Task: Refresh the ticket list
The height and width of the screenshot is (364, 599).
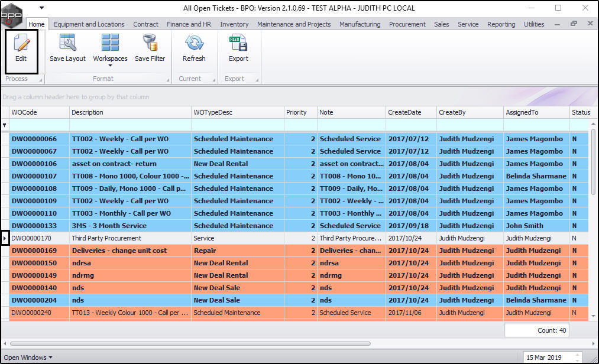Action: (194, 48)
